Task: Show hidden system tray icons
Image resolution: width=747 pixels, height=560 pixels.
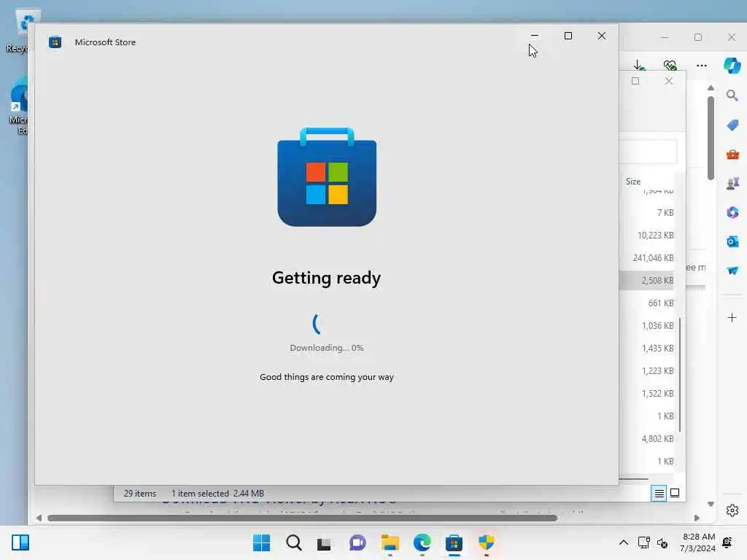Action: [623, 542]
